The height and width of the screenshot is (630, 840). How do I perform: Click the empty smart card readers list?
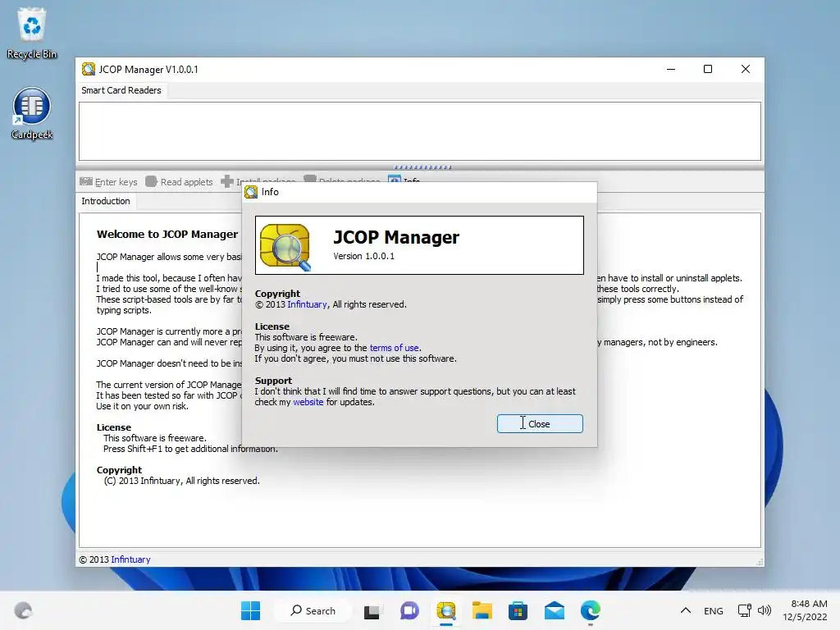(419, 131)
